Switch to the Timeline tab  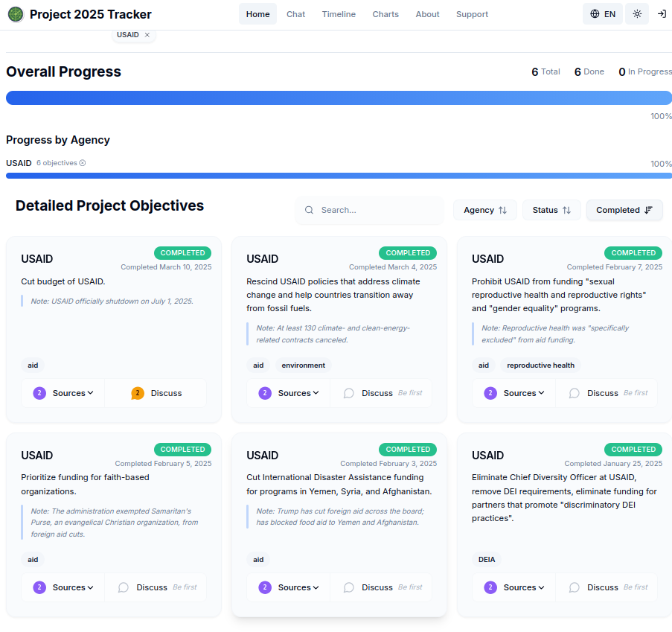pos(339,13)
